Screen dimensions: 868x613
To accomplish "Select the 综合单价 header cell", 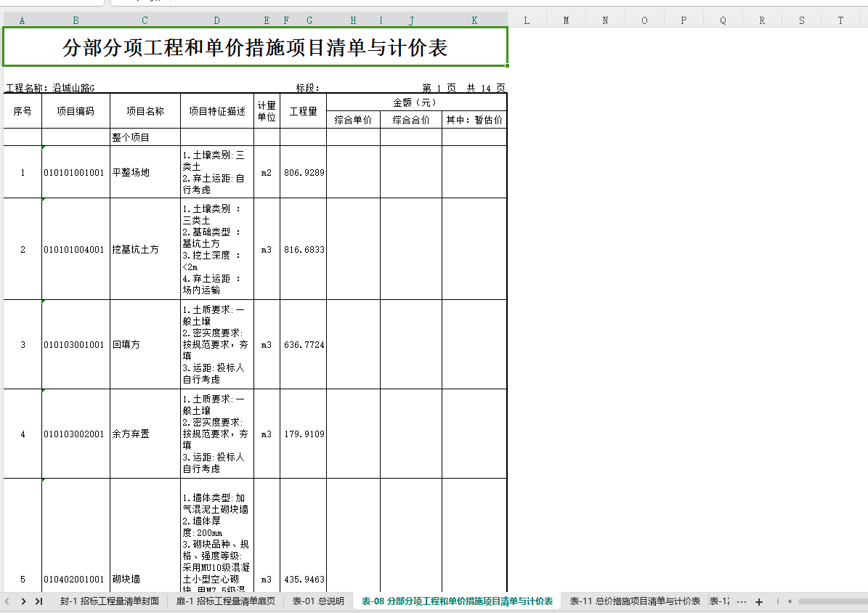I will click(353, 120).
